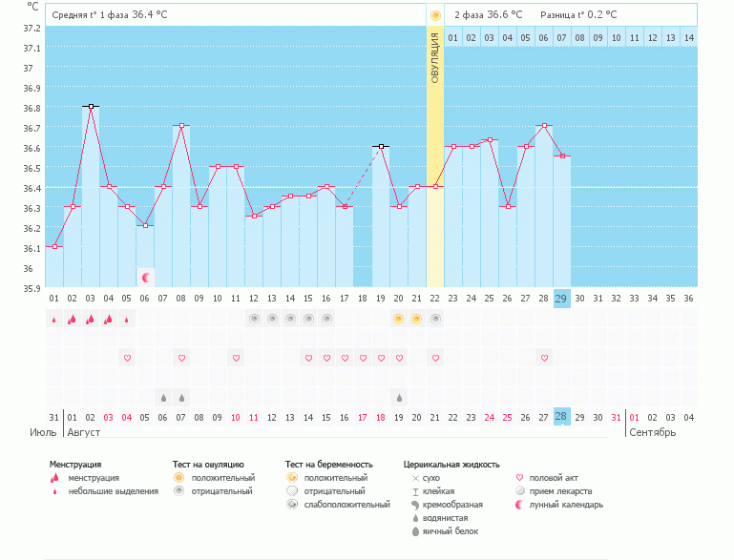Click the sun ovulation icon in the top header
Screen dimensions: 734x560
435,15
